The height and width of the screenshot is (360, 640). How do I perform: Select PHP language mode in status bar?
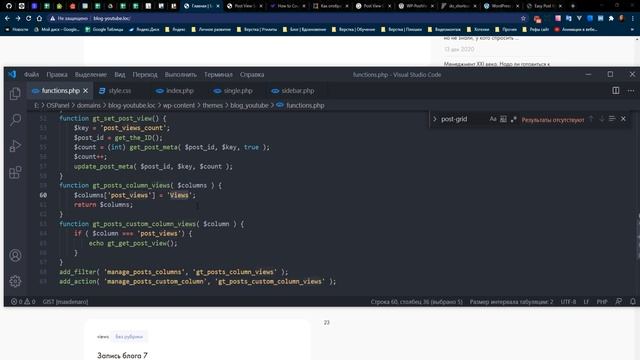(x=602, y=302)
